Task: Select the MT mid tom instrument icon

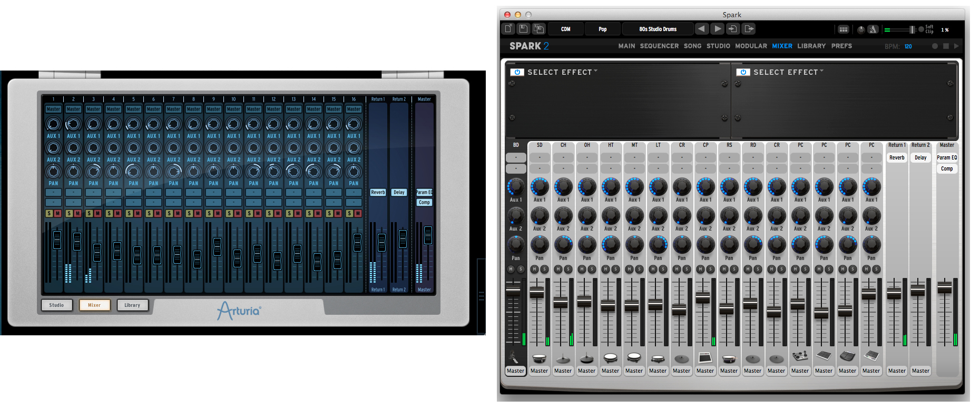Action: (x=634, y=358)
